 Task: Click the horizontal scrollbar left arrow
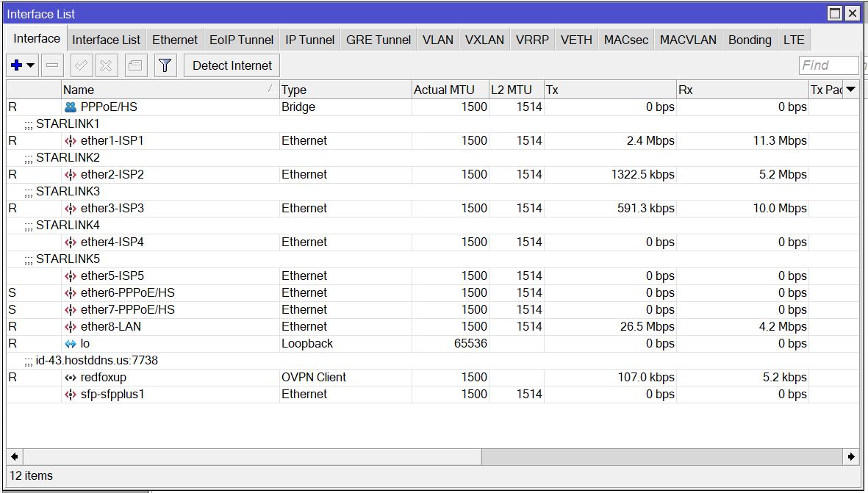tap(15, 456)
